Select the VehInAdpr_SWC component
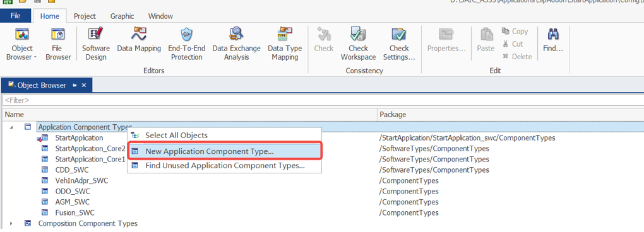The image size is (644, 232). (81, 180)
